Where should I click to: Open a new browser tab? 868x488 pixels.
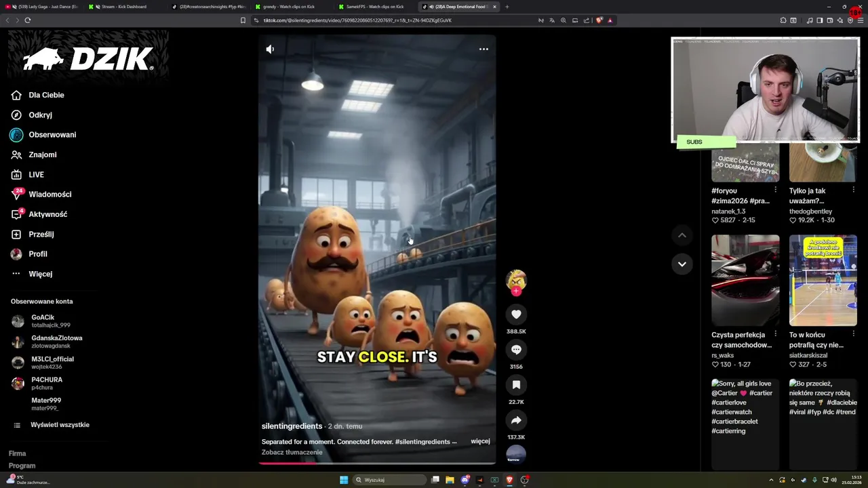click(x=507, y=7)
